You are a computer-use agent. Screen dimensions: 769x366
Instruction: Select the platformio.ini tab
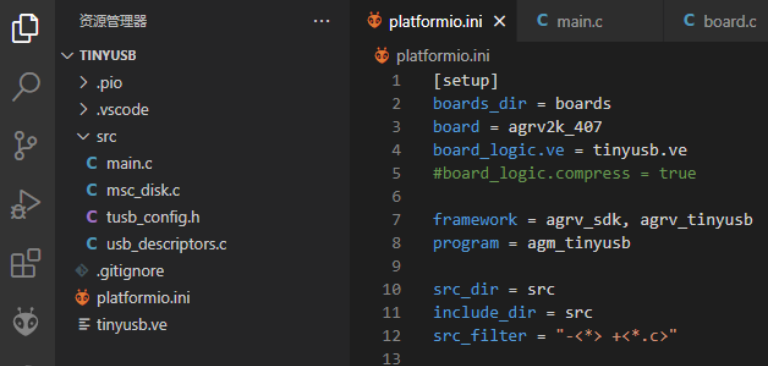[434, 21]
